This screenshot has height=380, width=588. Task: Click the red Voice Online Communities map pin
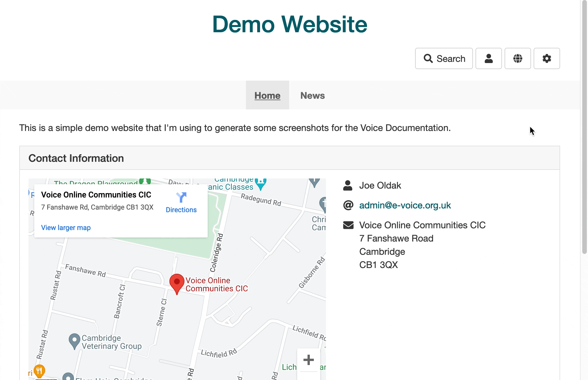(177, 282)
